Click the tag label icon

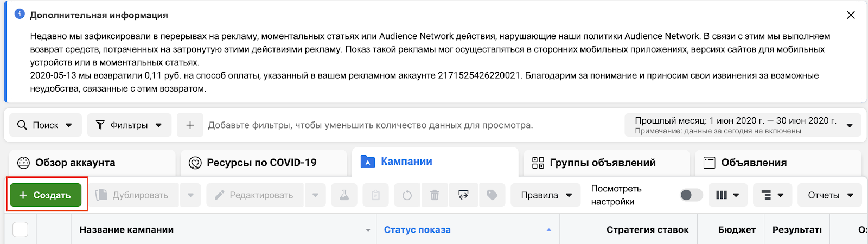click(x=492, y=195)
